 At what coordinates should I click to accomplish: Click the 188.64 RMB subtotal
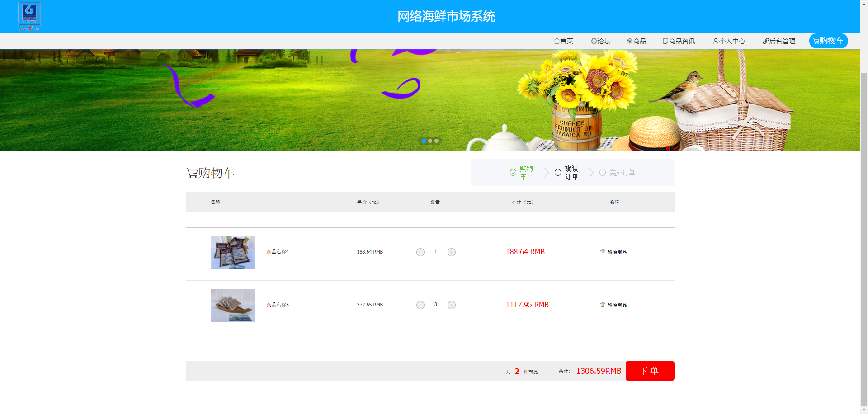coord(525,252)
